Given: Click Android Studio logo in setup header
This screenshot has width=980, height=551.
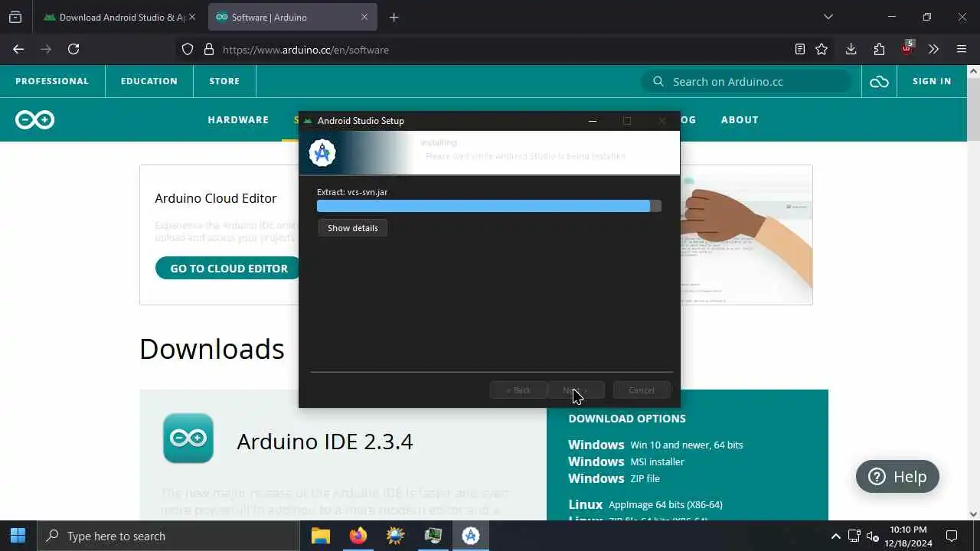Looking at the screenshot, I should point(322,153).
